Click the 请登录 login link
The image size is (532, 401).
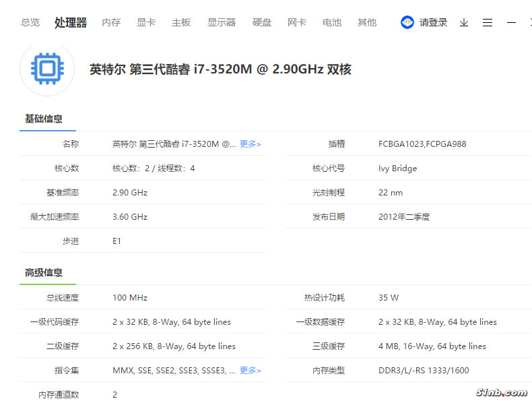pyautogui.click(x=434, y=22)
